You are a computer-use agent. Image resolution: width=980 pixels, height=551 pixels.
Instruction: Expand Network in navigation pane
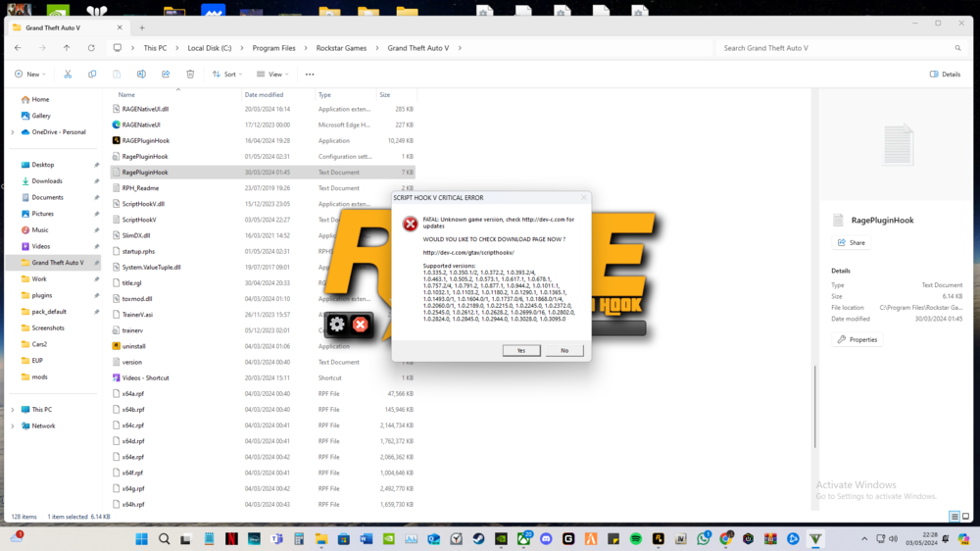[13, 426]
